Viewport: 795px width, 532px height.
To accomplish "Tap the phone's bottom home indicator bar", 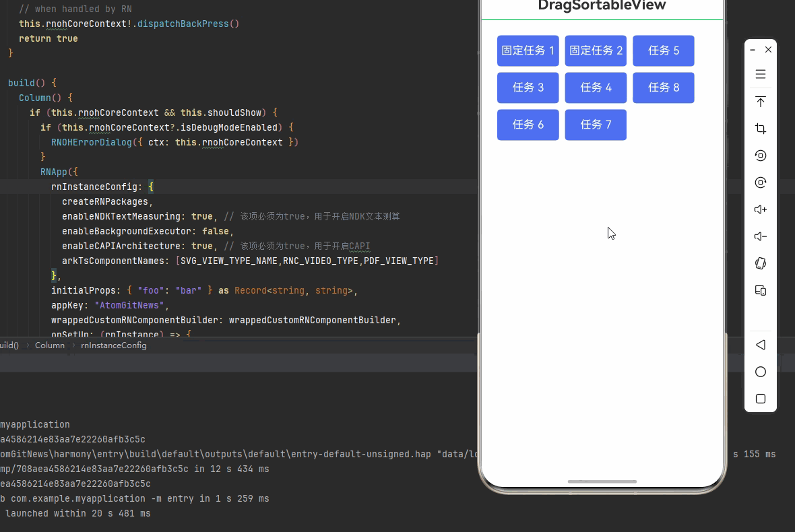I will click(602, 481).
